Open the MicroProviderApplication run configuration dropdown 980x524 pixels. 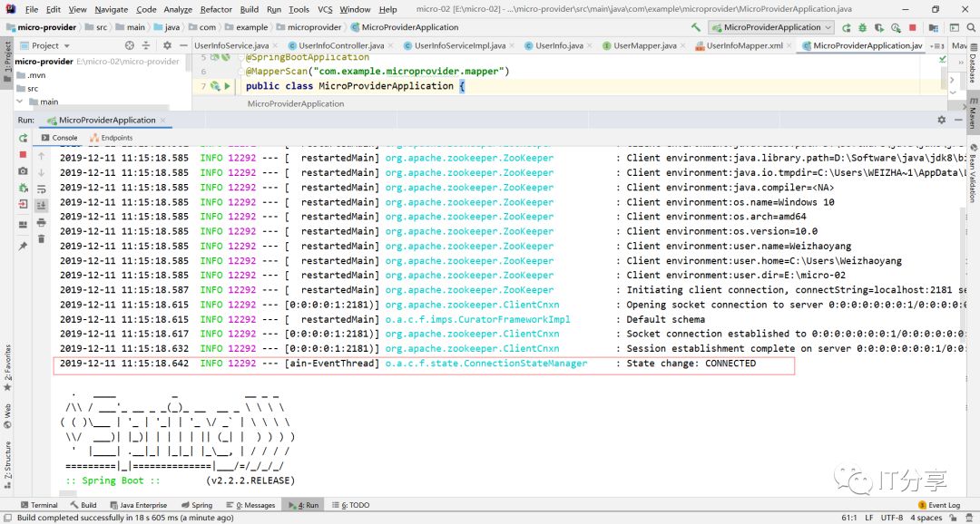tap(771, 27)
